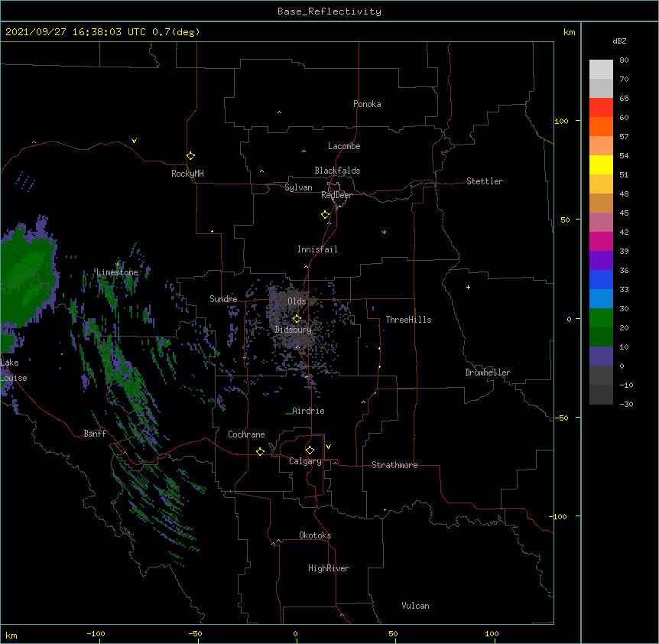
Task: Click the white plus marker north of Drumheller
Action: [468, 287]
